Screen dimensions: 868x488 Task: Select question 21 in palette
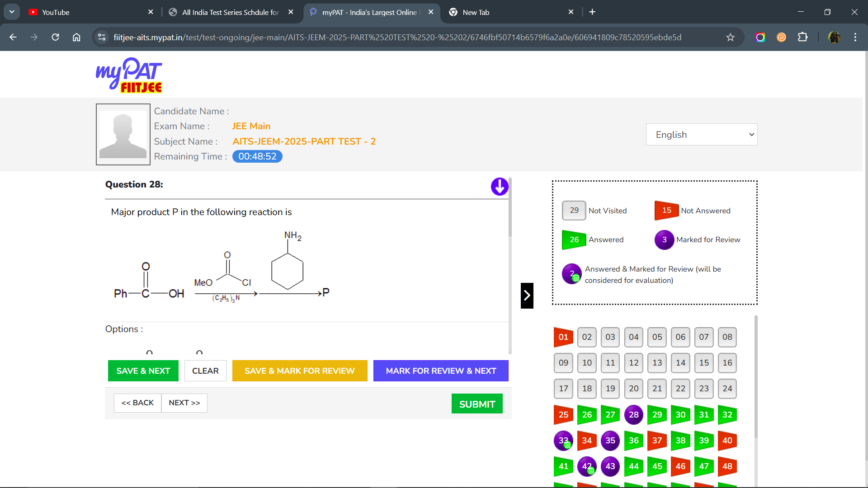(657, 389)
